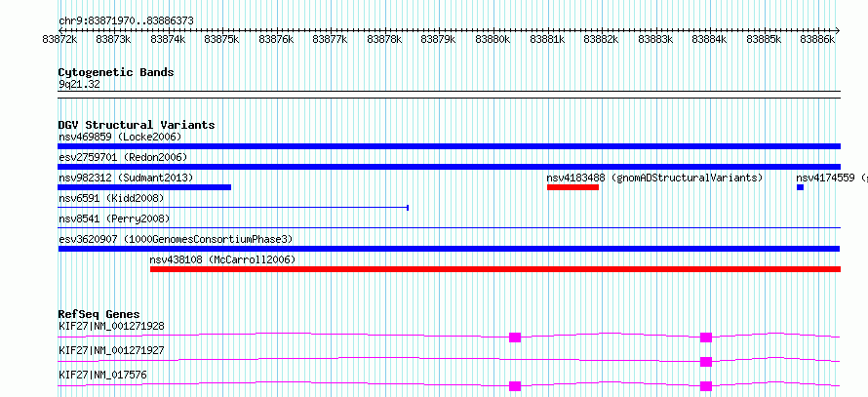Click the 83873k ruler tick label
The width and height of the screenshot is (868, 397).
click(113, 39)
